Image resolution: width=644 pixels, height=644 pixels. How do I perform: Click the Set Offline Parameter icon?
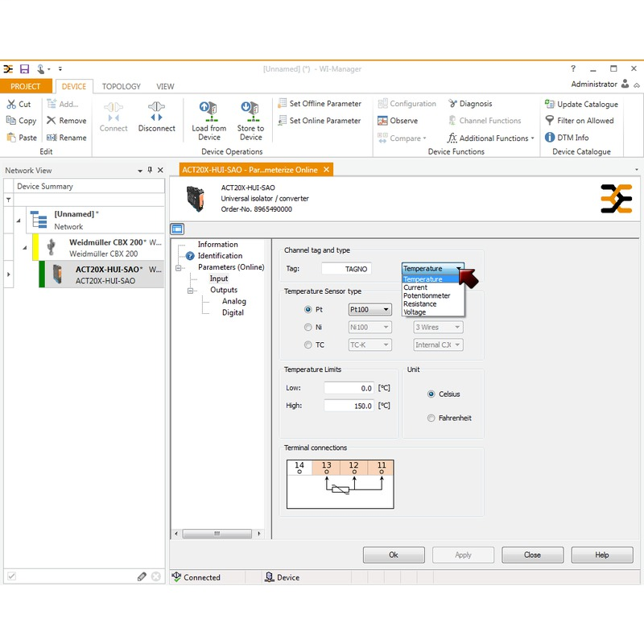pos(283,103)
